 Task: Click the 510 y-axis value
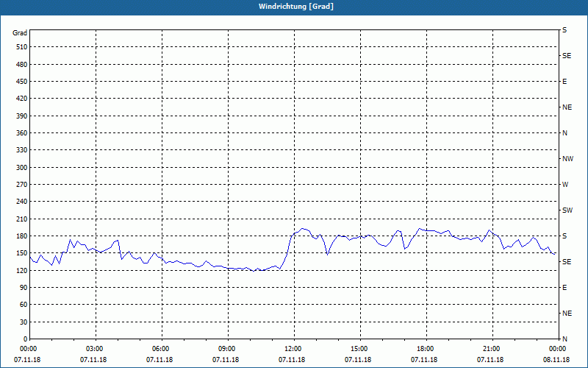tap(22, 47)
